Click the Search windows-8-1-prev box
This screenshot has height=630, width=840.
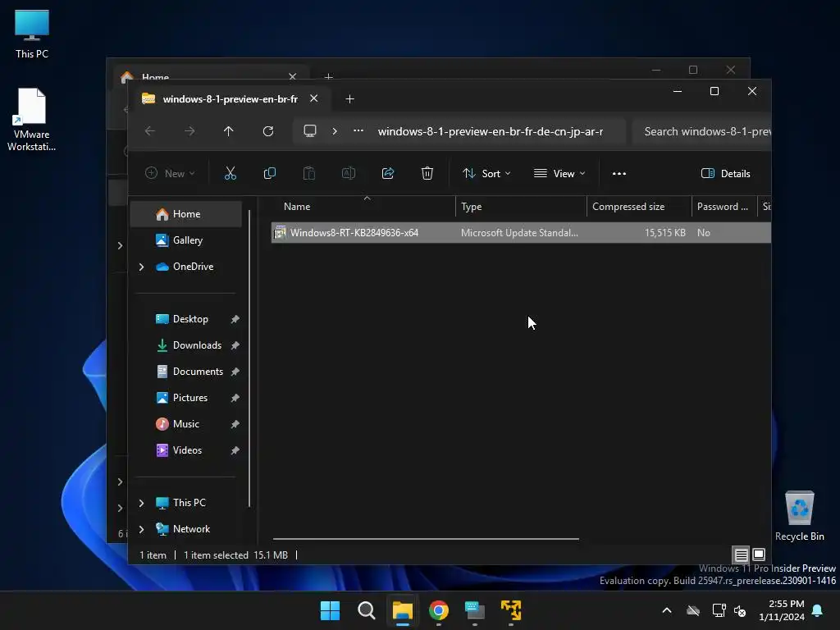click(702, 132)
